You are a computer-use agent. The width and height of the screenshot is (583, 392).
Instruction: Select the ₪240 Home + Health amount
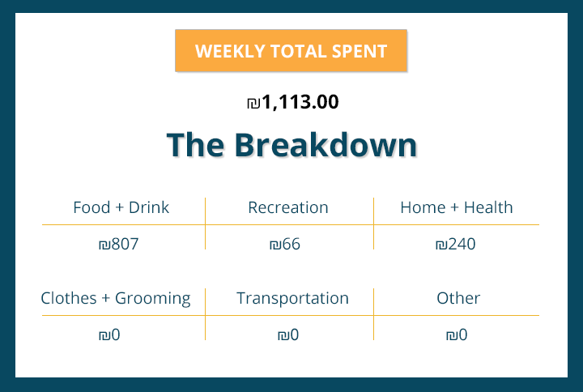(x=455, y=244)
